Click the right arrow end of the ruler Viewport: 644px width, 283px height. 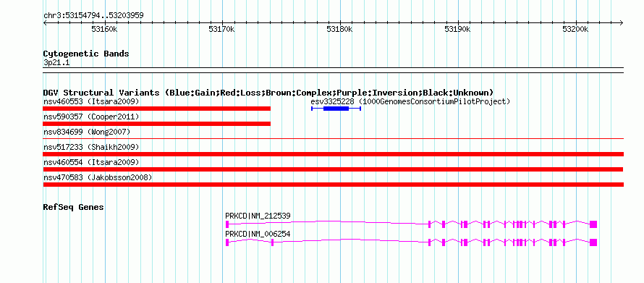point(622,22)
